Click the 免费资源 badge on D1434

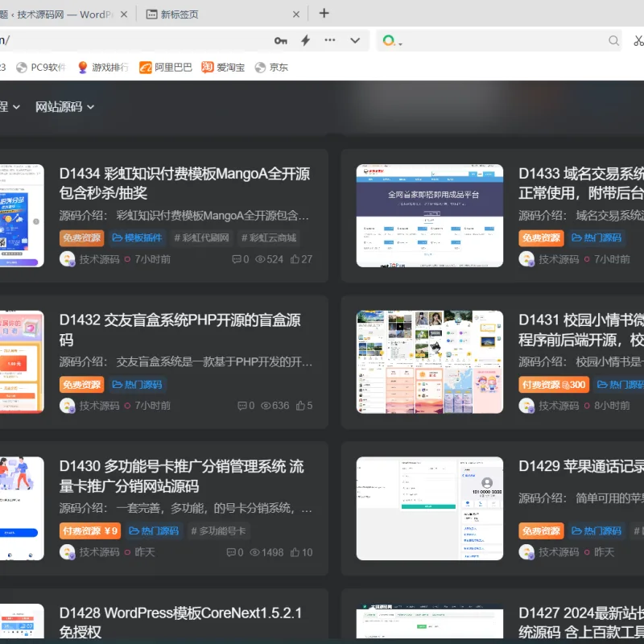tap(82, 237)
